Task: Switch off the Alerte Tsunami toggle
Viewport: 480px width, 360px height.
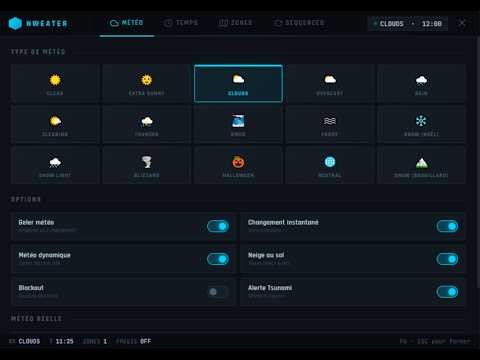Action: coord(447,292)
